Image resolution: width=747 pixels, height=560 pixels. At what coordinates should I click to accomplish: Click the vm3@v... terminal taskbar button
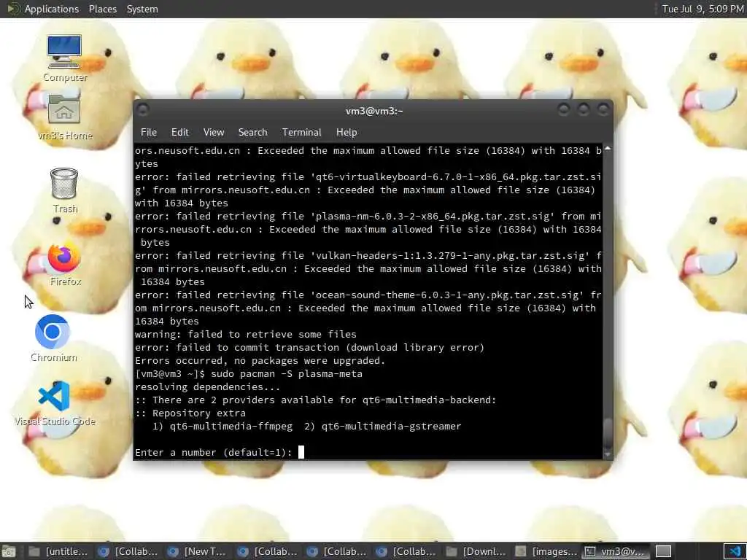[x=616, y=551]
